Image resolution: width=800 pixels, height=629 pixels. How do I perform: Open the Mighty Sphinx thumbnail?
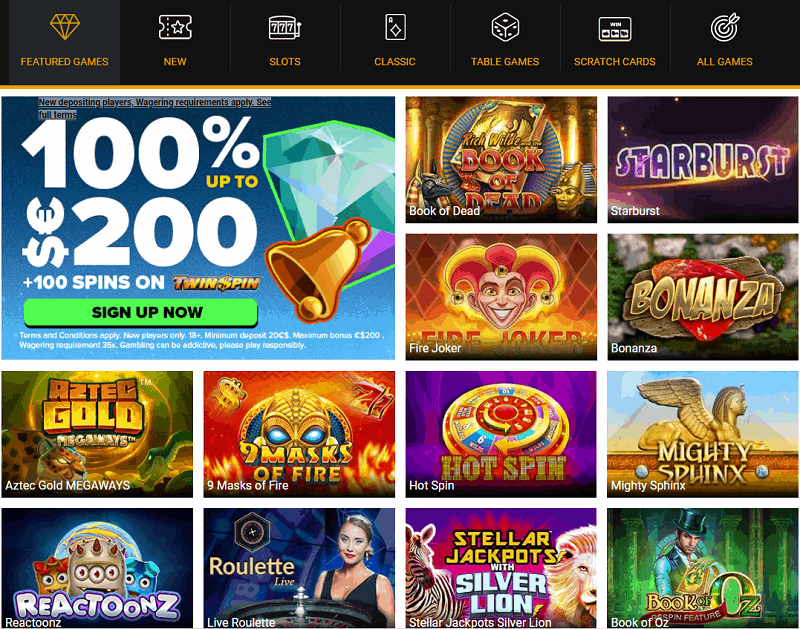tap(703, 434)
